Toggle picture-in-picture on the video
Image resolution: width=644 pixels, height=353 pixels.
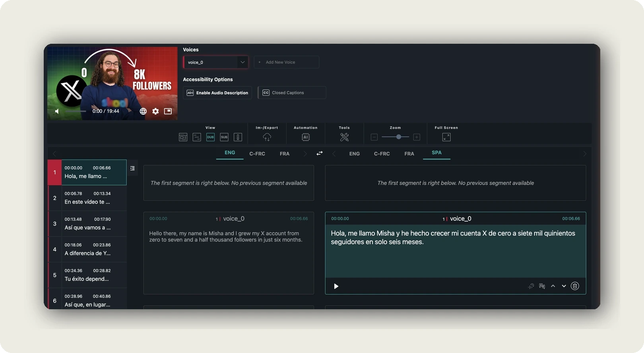click(x=168, y=111)
